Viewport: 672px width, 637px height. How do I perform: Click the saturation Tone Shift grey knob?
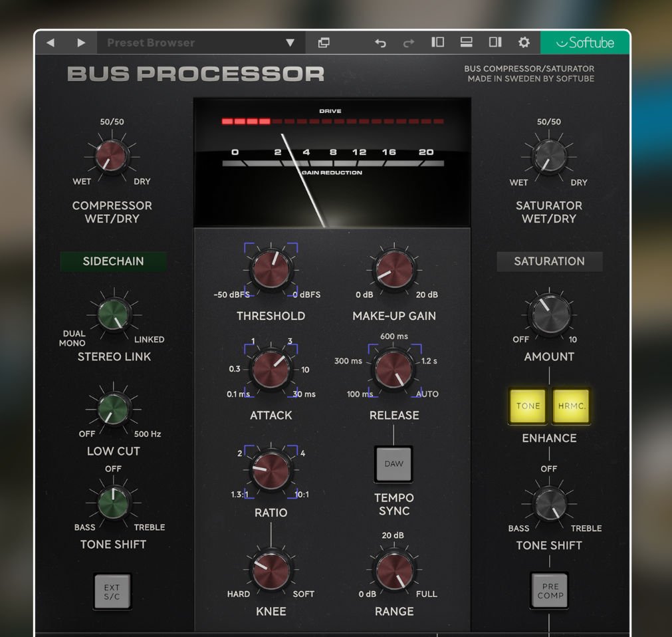point(550,504)
